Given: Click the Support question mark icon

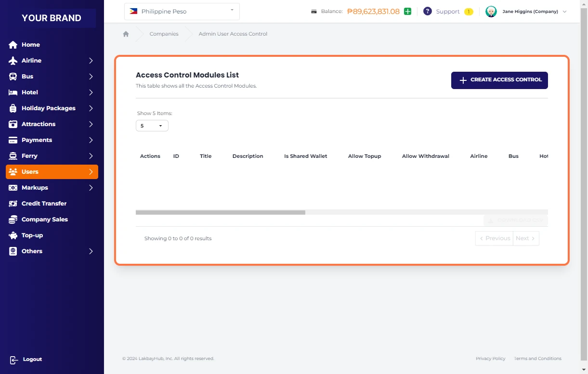Looking at the screenshot, I should pyautogui.click(x=427, y=12).
